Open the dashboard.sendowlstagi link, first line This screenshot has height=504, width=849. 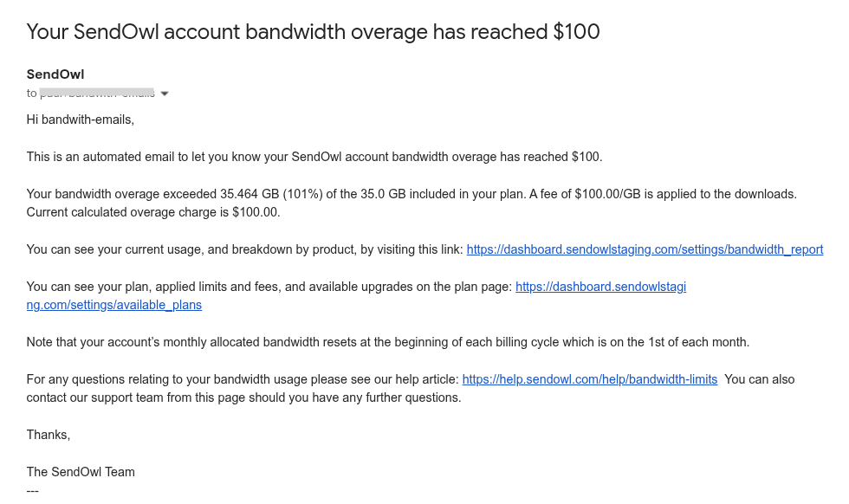coord(600,287)
